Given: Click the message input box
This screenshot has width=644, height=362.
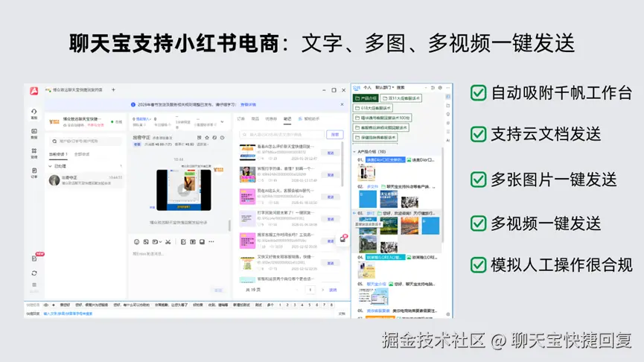Looking at the screenshot, I should click(179, 269).
